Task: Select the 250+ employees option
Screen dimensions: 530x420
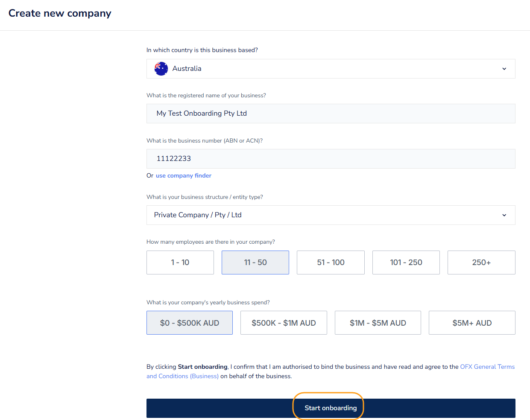Action: coord(481,262)
